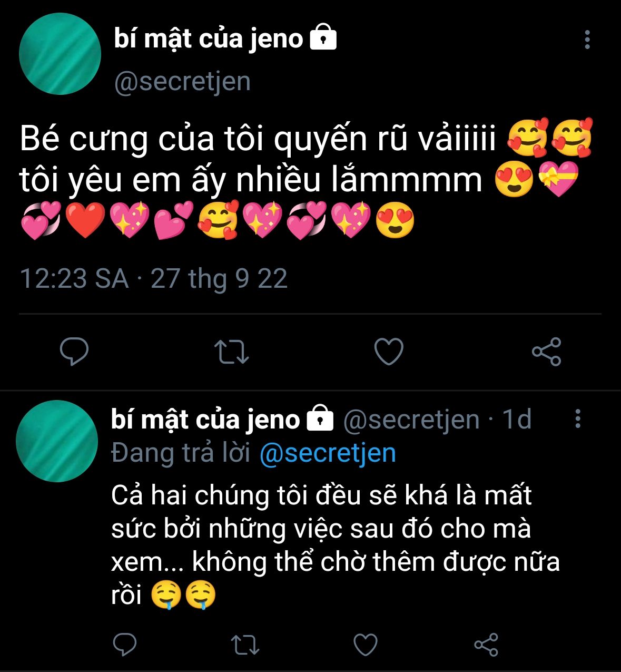Open profile picture of main tweet author
Viewport: 621px width, 672px height.
tap(60, 54)
